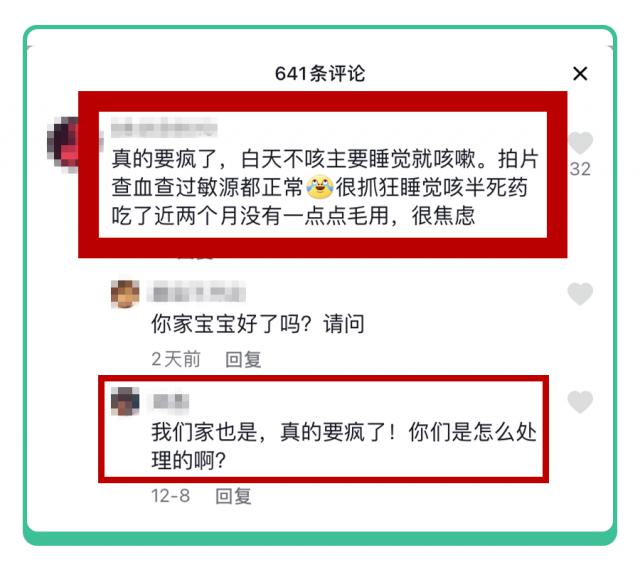Open blurred username above 我们家也是 reply

point(171,401)
